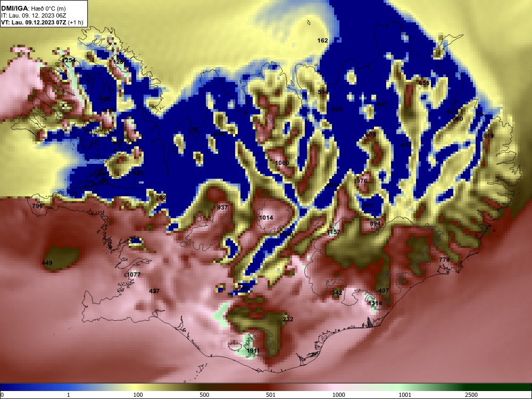Click the 100 legend label

click(x=138, y=395)
